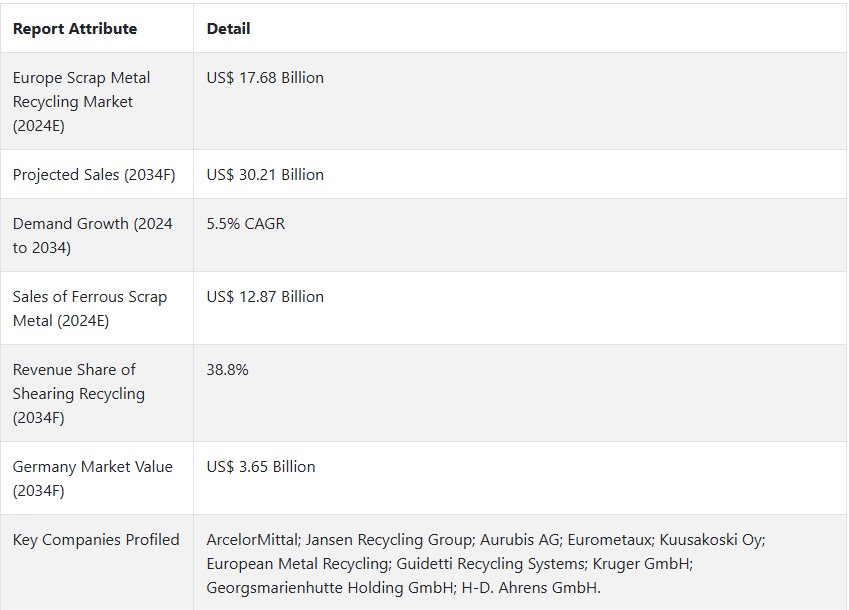Click the Projected Sales (2034F) cell
849x610 pixels.
tap(94, 175)
